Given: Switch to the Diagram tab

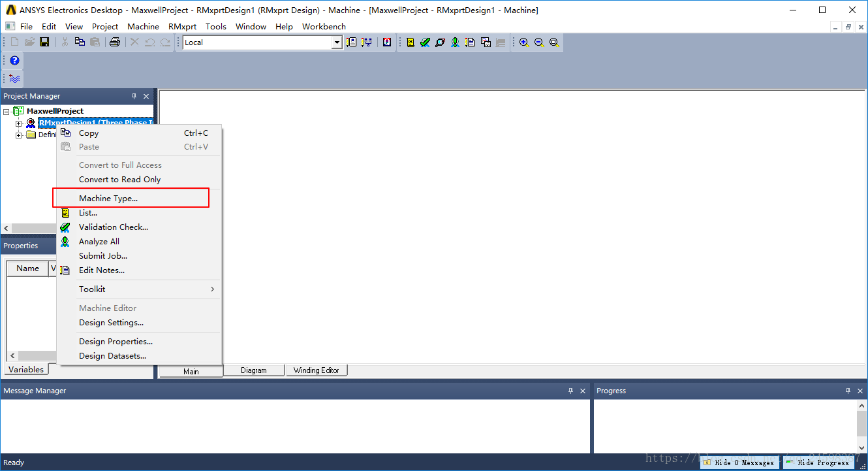Looking at the screenshot, I should click(254, 370).
